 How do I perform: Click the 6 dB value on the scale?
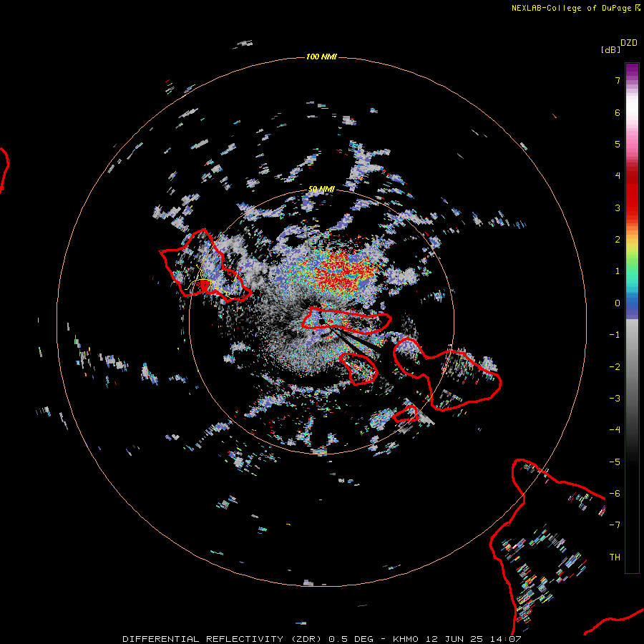618,112
